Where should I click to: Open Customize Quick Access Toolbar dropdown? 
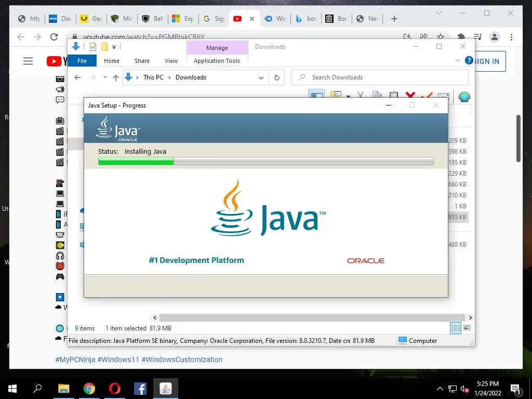point(114,47)
